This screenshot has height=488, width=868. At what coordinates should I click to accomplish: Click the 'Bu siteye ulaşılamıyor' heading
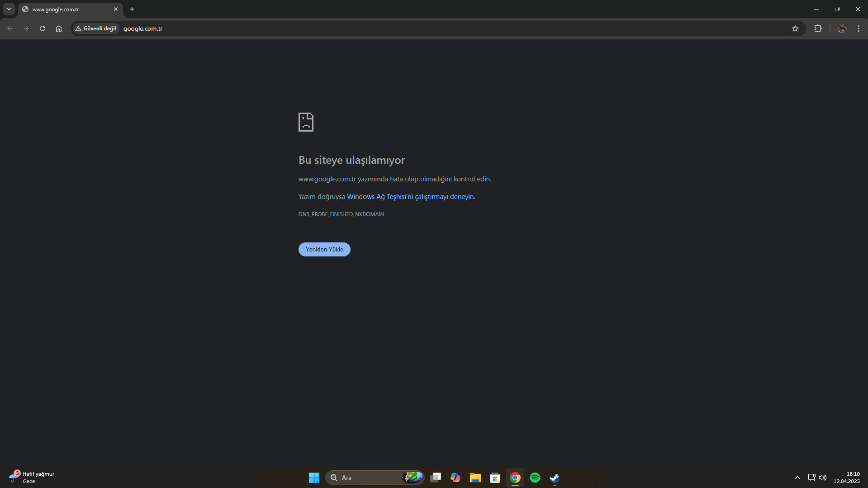point(351,160)
